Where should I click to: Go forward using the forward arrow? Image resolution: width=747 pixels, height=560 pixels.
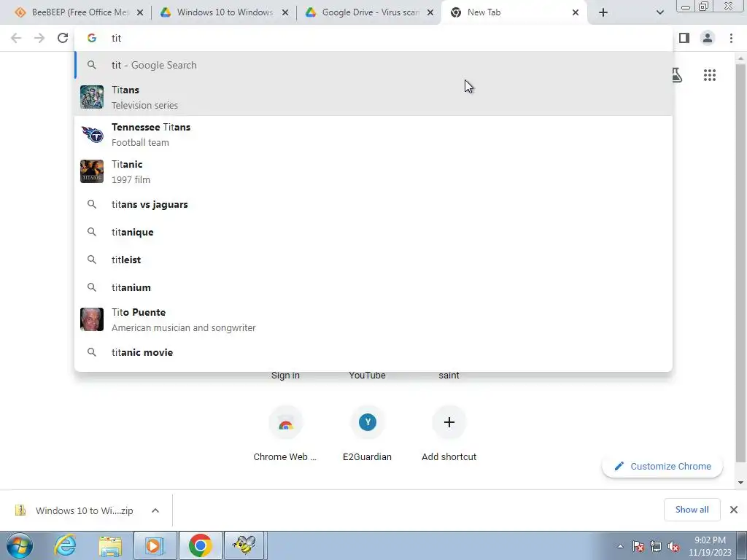[39, 38]
